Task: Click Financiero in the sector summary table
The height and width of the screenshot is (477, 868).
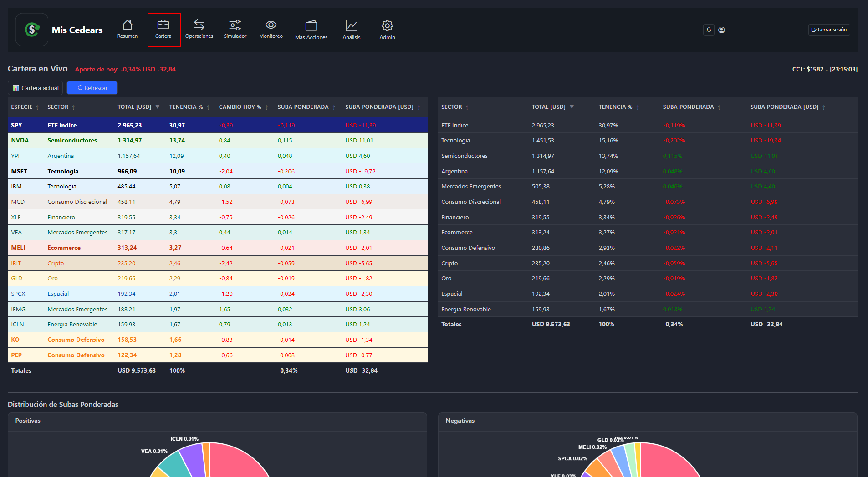Action: coord(455,217)
